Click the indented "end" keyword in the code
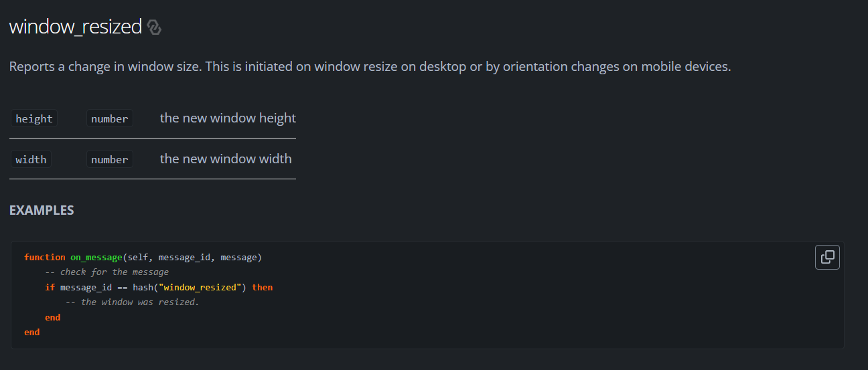Image resolution: width=868 pixels, height=370 pixels. pyautogui.click(x=53, y=317)
